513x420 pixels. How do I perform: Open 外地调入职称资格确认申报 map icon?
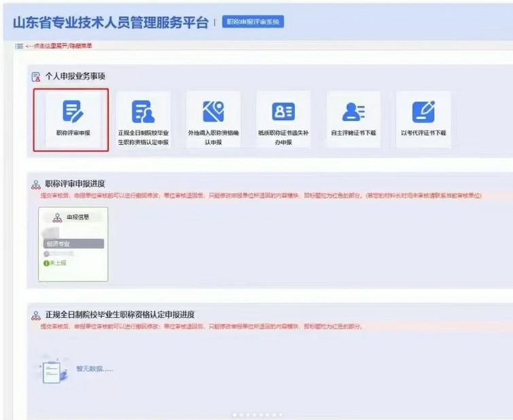[213, 111]
